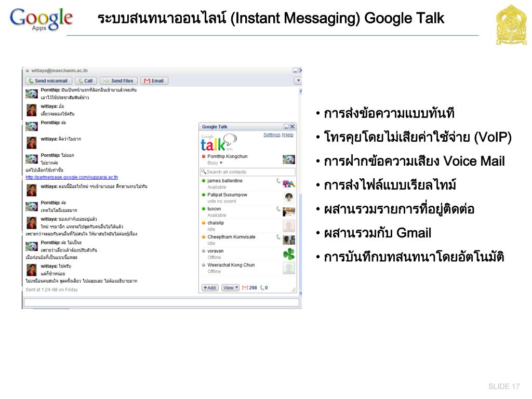Screen dimensions: 532x399
Task: Minimize the Google Talk contact window
Action: [286, 127]
